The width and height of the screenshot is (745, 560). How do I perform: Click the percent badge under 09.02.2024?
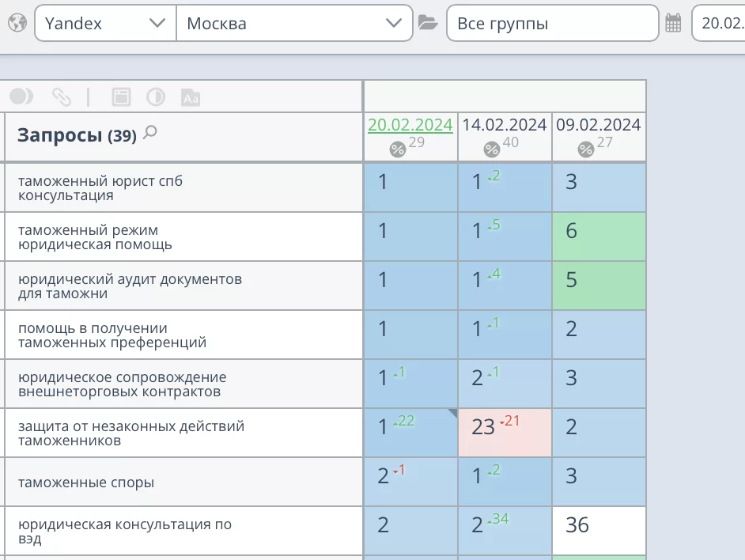(x=585, y=149)
